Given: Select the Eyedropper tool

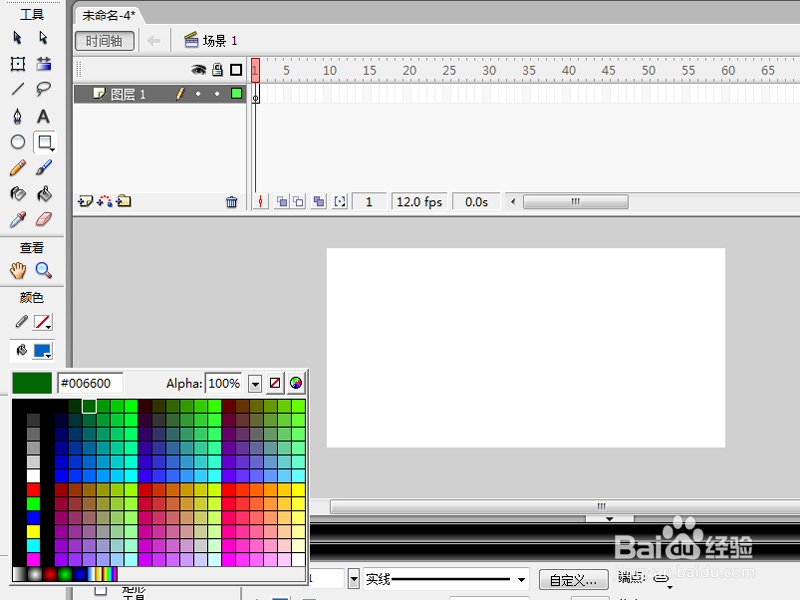Looking at the screenshot, I should (18, 219).
